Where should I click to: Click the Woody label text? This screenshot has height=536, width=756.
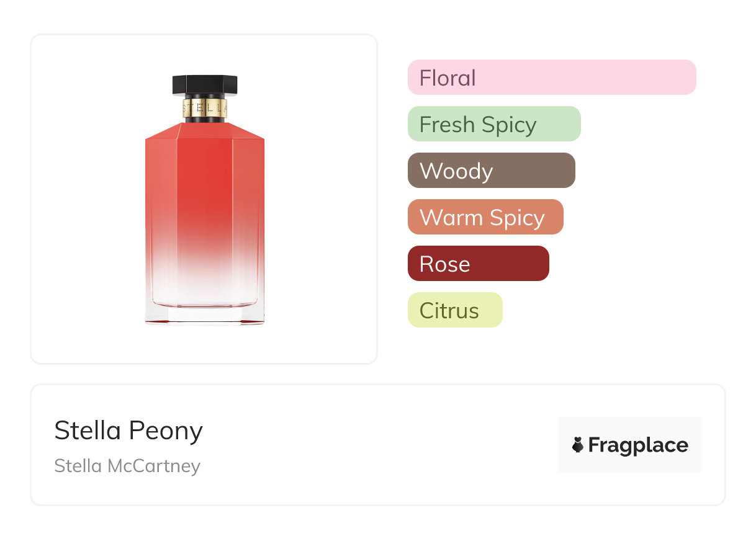pyautogui.click(x=456, y=172)
